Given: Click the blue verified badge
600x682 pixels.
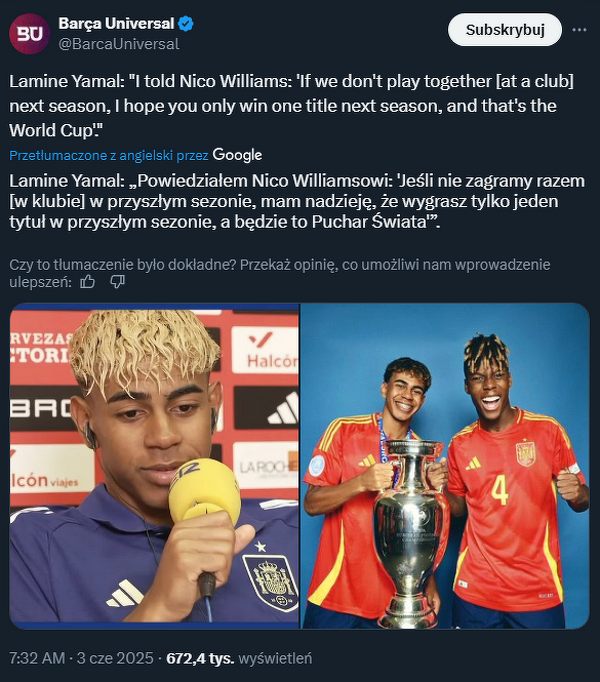Looking at the screenshot, I should [186, 23].
